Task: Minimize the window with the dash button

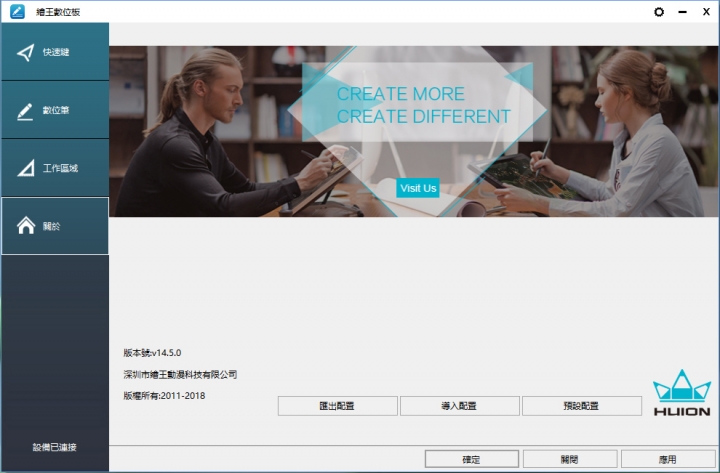Action: point(683,12)
